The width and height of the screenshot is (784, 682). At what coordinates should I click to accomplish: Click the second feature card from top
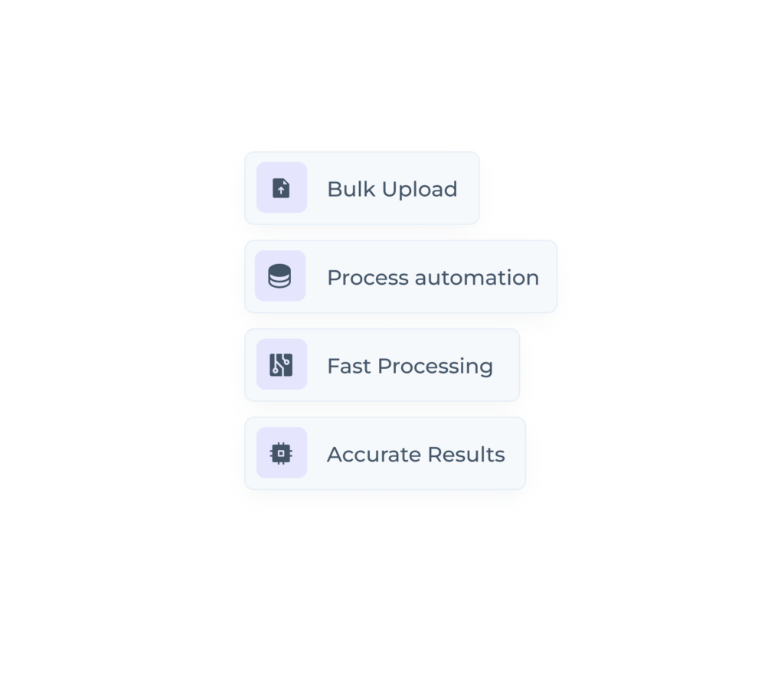[x=400, y=276]
